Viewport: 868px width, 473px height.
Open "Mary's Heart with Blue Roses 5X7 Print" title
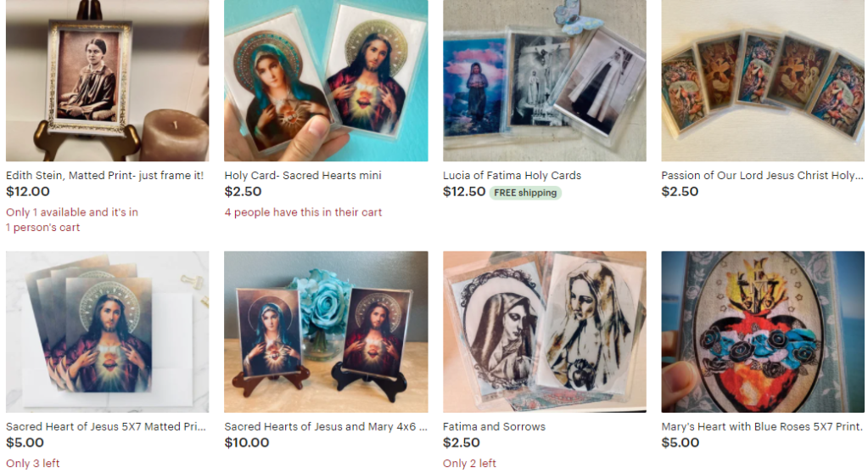(761, 426)
